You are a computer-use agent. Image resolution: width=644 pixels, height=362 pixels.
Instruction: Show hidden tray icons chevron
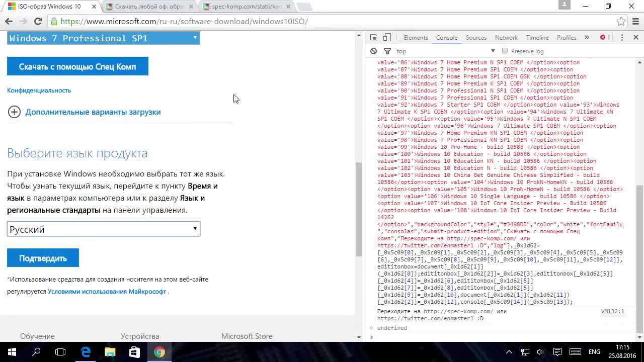coord(509,352)
